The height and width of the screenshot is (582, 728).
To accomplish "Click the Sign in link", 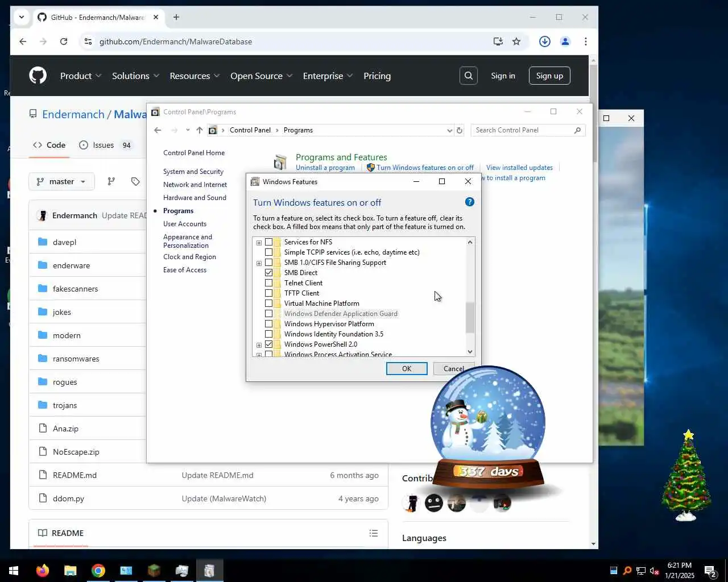I will 503,76.
